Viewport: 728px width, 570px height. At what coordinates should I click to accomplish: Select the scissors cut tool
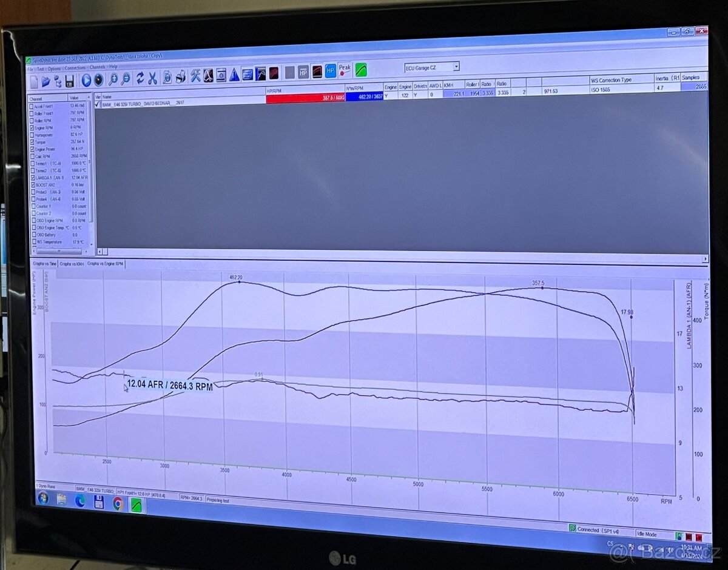pyautogui.click(x=152, y=79)
